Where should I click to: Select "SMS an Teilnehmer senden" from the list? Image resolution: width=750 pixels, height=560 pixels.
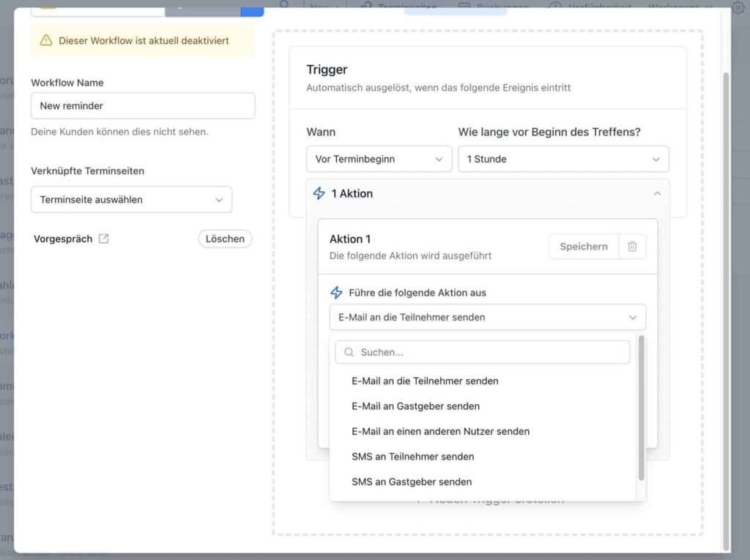pyautogui.click(x=413, y=456)
